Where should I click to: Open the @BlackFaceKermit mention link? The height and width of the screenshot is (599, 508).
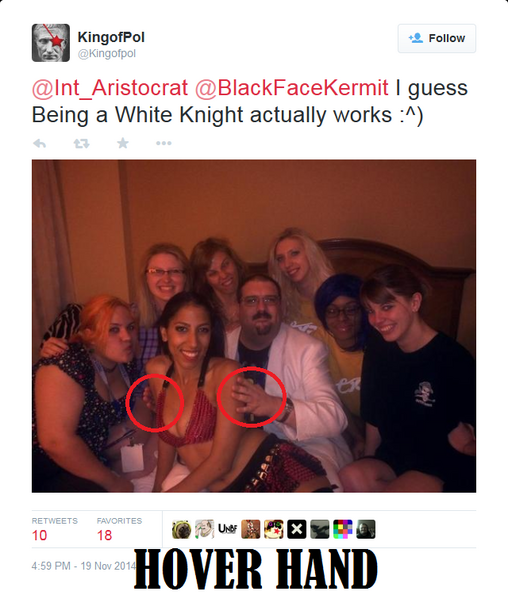[291, 88]
